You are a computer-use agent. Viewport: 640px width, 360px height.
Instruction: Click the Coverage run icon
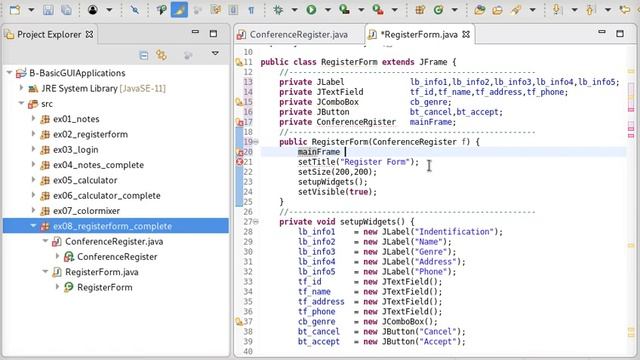(345, 10)
